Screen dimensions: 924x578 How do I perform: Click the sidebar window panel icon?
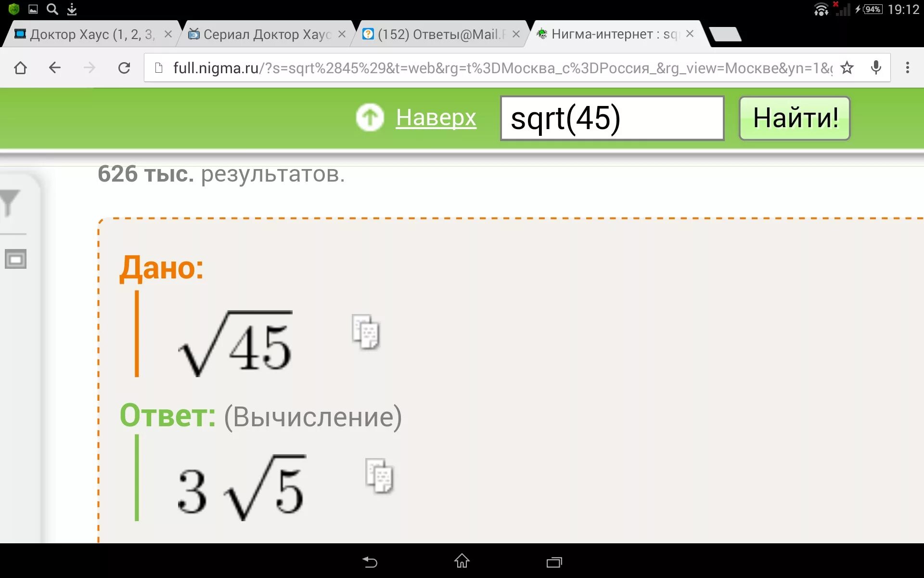(15, 259)
